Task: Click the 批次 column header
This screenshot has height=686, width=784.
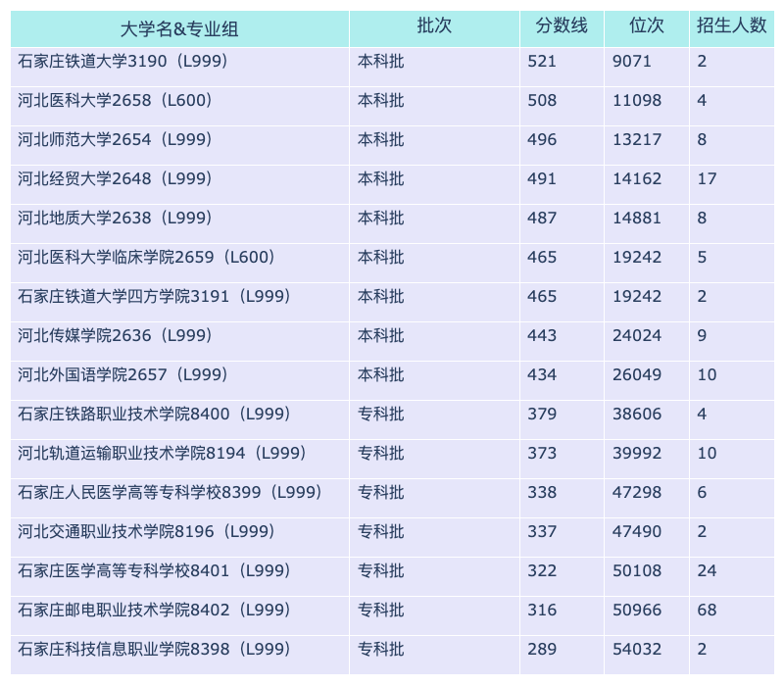Action: [434, 29]
